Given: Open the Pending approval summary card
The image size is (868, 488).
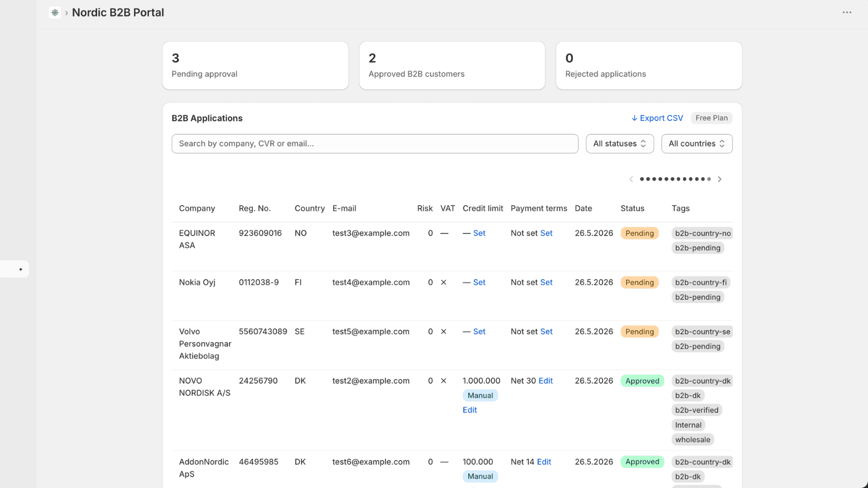Looking at the screenshot, I should pos(256,66).
